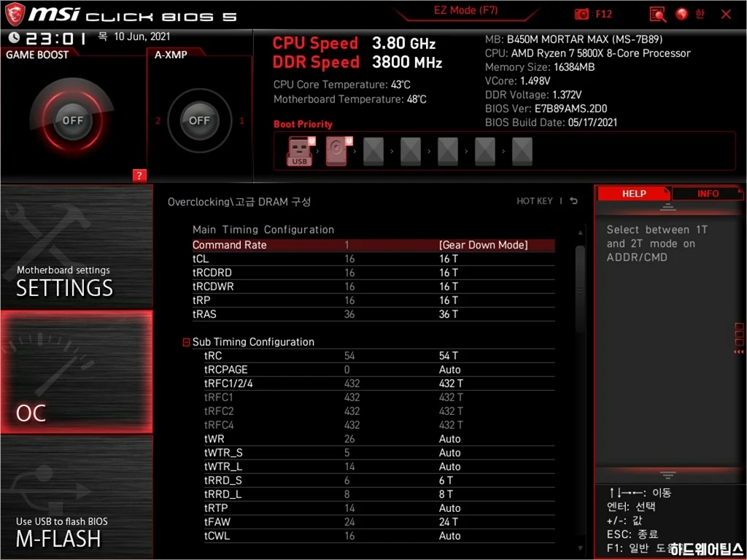Collapse help panel using top handle
Viewport: 747px width, 560px height.
pos(667,206)
